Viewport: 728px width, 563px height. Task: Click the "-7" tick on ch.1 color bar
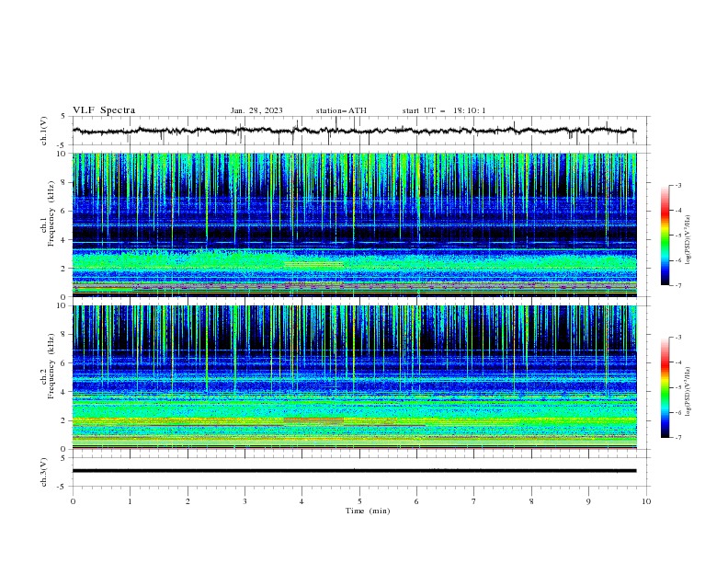677,285
